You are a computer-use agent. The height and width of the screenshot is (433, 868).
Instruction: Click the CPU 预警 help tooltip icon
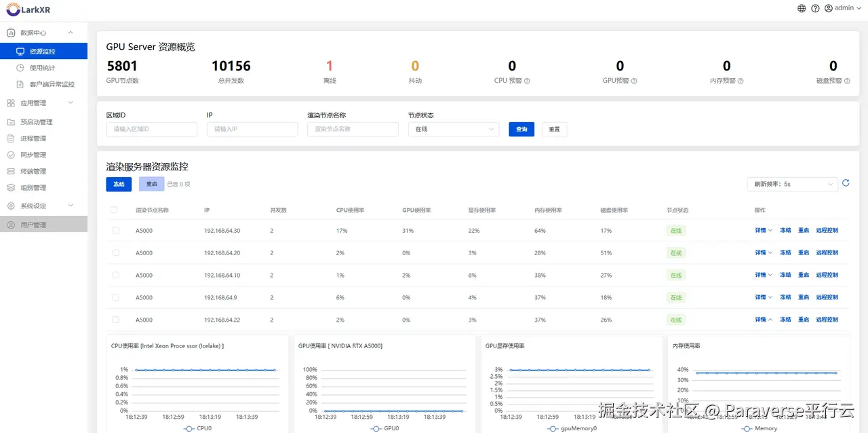tap(527, 81)
